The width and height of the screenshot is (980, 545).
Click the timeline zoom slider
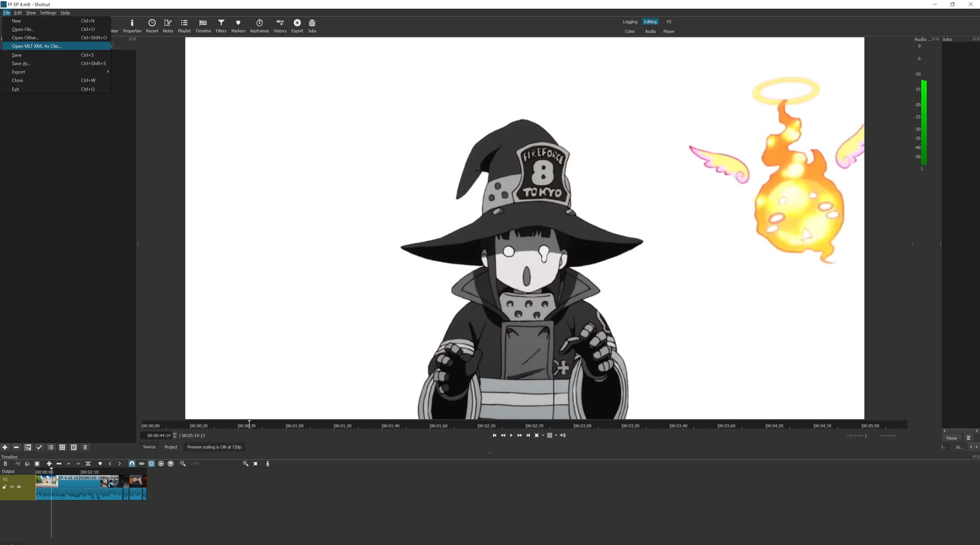click(214, 464)
